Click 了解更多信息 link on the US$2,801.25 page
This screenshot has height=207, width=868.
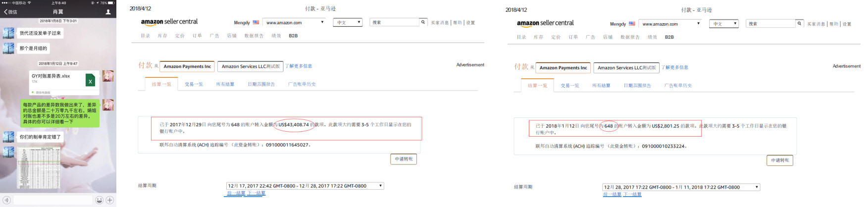click(x=675, y=67)
